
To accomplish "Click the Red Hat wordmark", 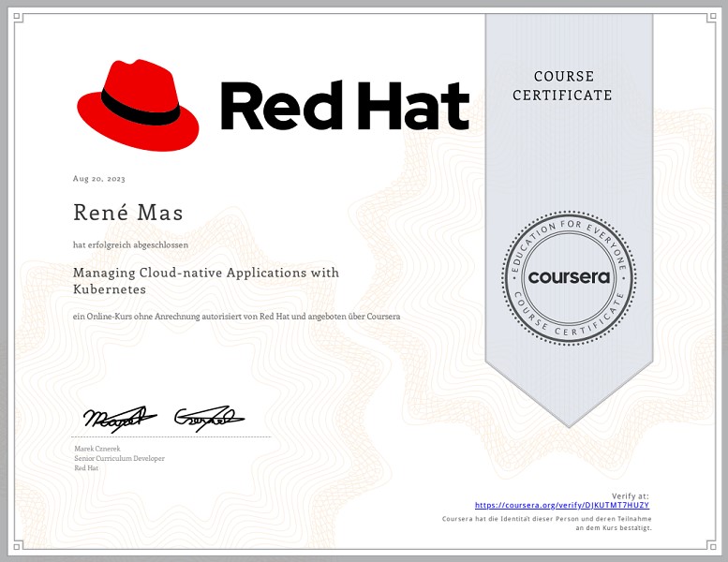I will point(345,105).
